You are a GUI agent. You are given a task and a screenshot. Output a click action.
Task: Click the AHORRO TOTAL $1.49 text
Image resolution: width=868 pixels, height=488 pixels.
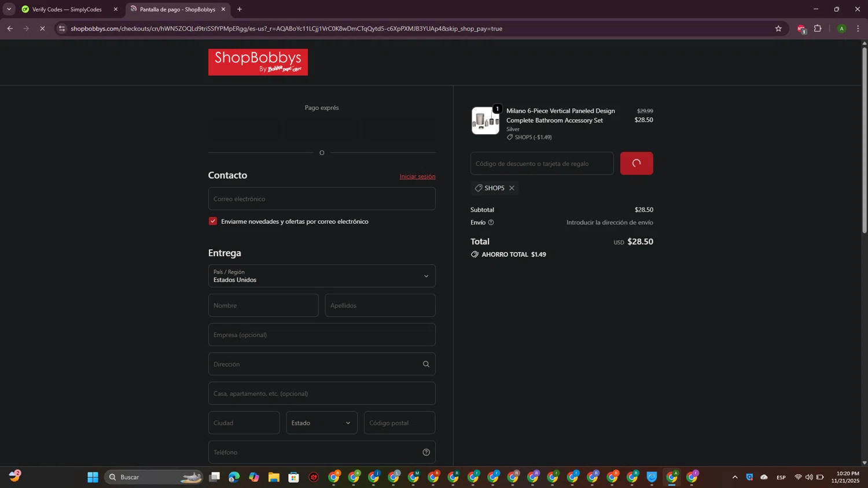tap(514, 254)
